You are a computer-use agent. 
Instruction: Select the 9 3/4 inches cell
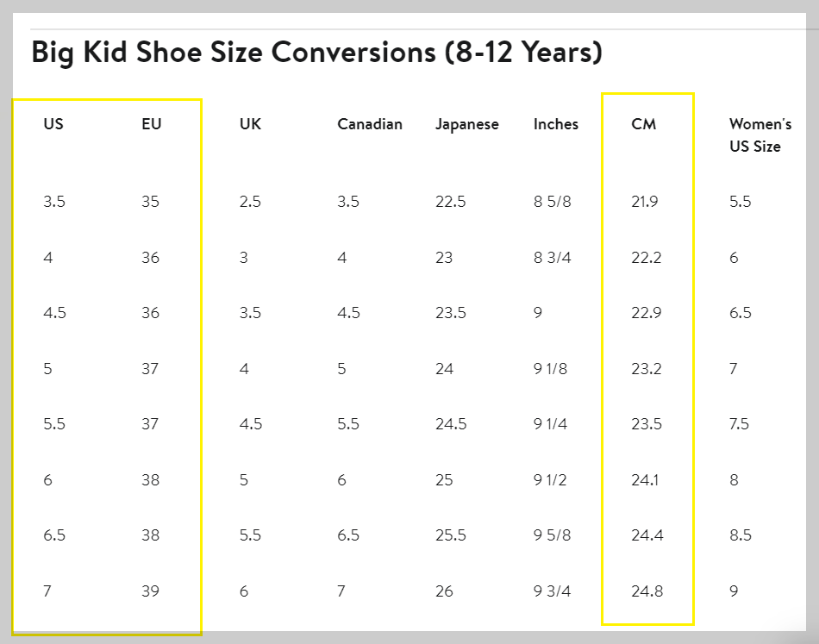[552, 591]
